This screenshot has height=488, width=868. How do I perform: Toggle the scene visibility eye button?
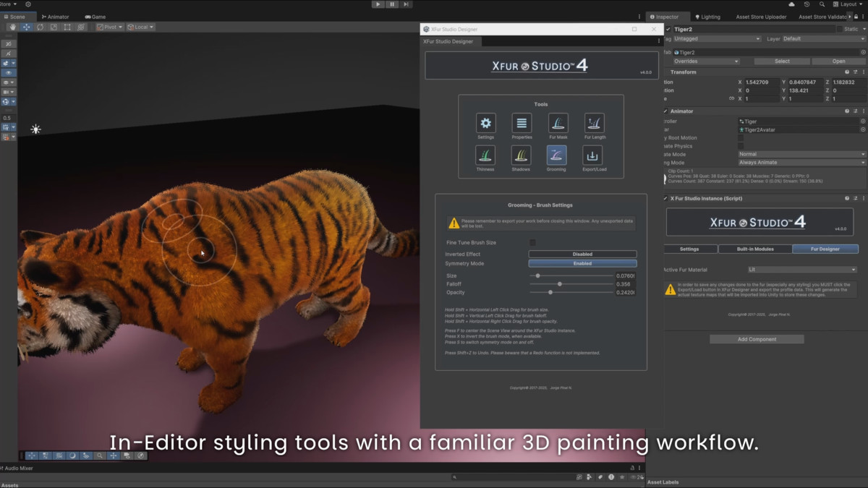coord(9,73)
